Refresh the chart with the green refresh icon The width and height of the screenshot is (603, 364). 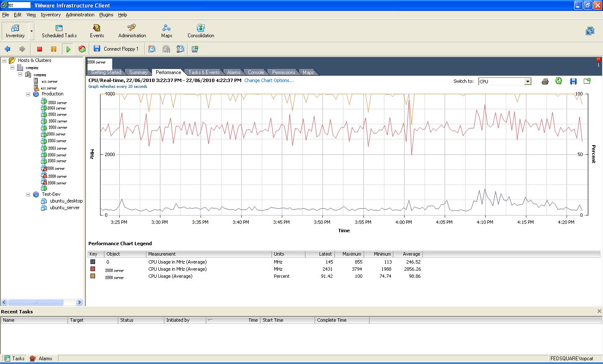(x=559, y=81)
